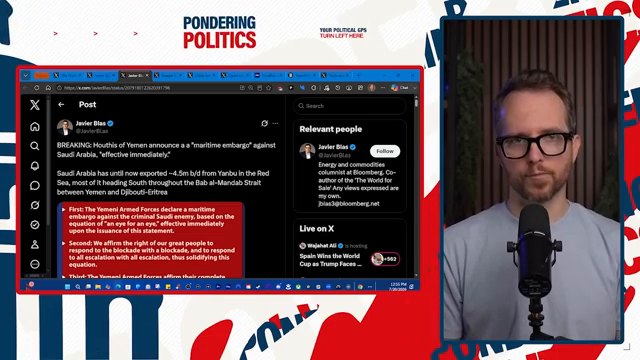This screenshot has width=640, height=360.
Task: Click the Pondering Politics logo
Action: click(x=220, y=33)
